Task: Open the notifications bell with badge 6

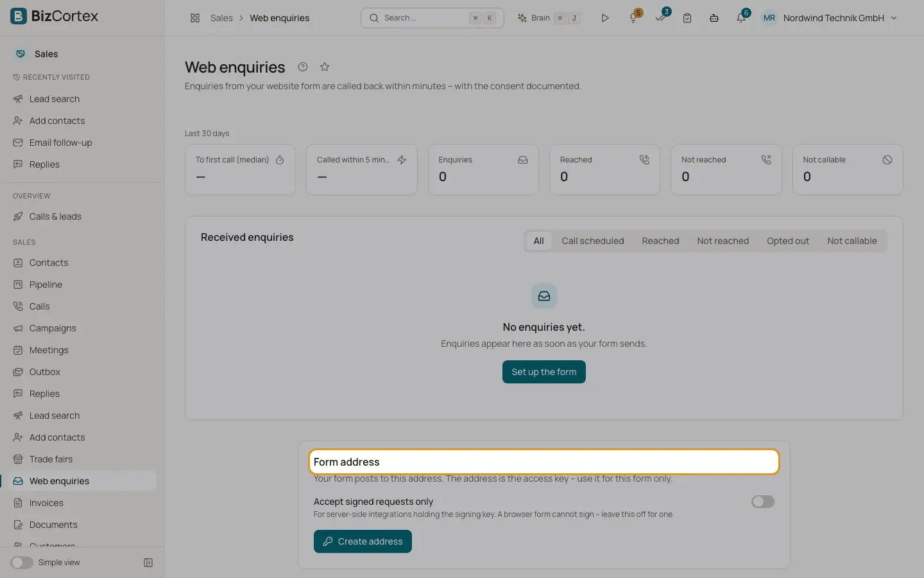Action: tap(741, 18)
